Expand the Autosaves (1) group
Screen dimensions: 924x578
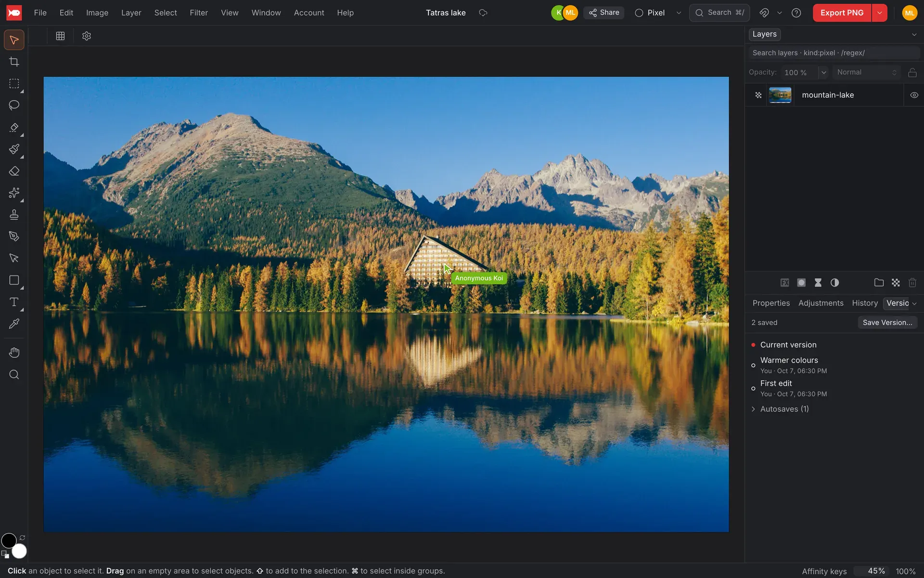pyautogui.click(x=753, y=409)
